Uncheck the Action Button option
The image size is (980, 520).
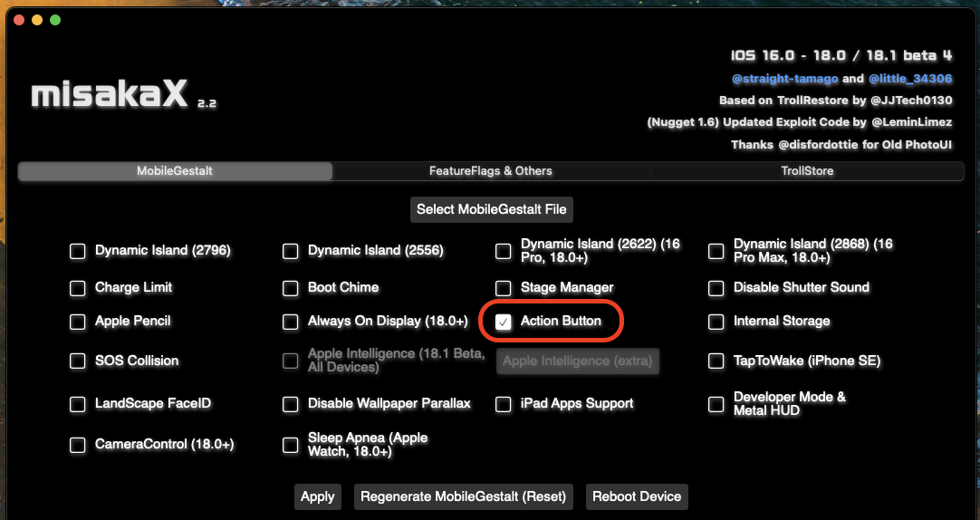coord(503,322)
